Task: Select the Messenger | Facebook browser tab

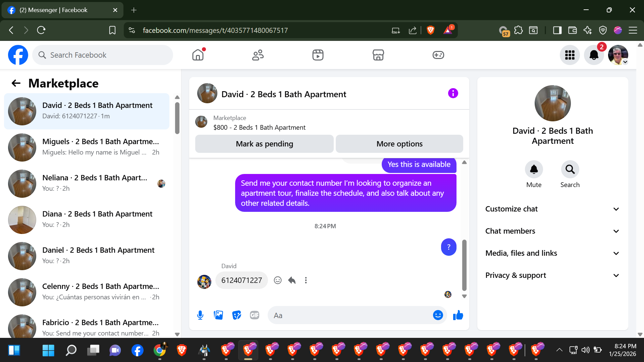Action: pos(62,10)
